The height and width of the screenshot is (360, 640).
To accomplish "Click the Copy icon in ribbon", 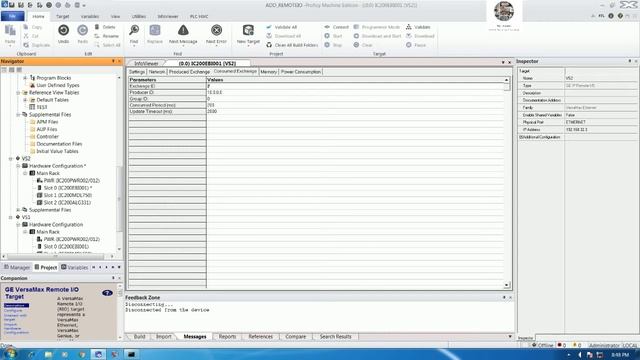I will 26,27.
